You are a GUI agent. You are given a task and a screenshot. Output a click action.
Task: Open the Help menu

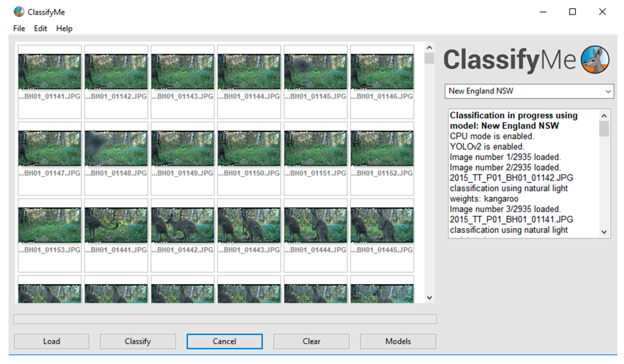pos(64,29)
